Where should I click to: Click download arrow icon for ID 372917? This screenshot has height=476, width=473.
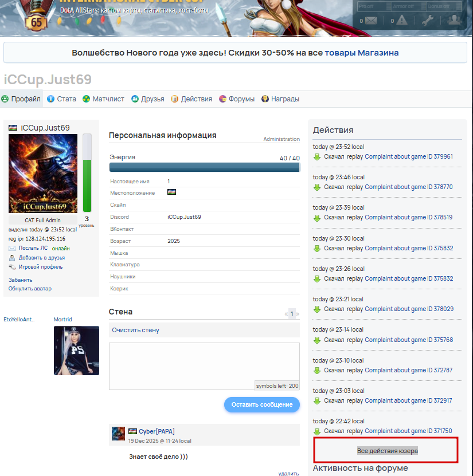tap(317, 401)
